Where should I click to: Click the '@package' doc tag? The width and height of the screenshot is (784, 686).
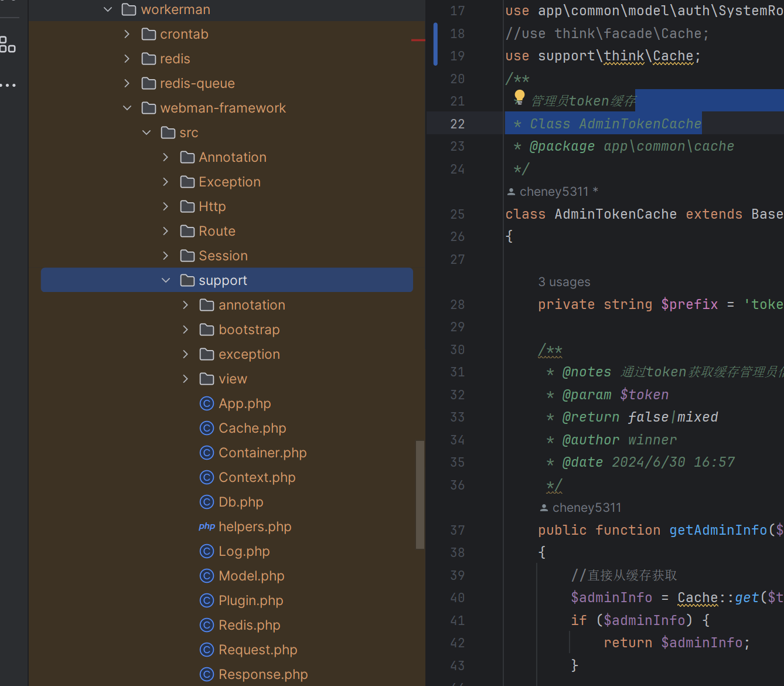click(x=561, y=147)
